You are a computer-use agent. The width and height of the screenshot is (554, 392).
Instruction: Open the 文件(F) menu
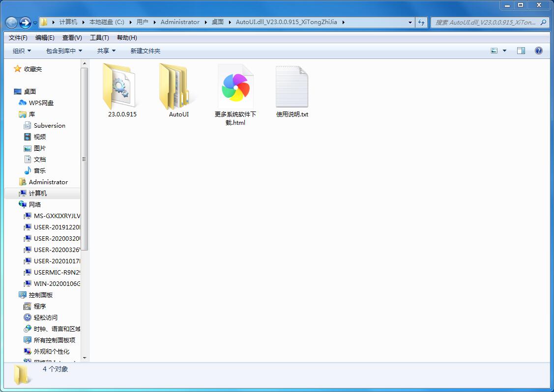pos(18,38)
